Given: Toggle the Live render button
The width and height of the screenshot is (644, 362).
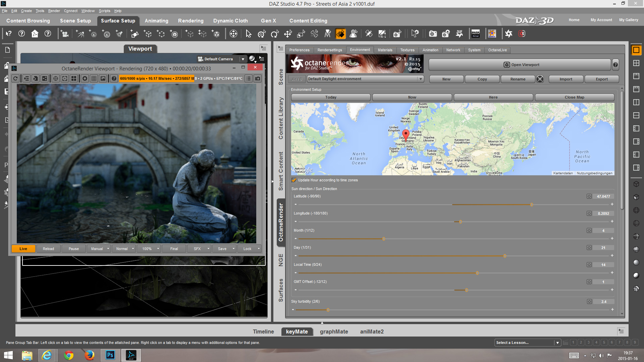Looking at the screenshot, I should pos(23,249).
